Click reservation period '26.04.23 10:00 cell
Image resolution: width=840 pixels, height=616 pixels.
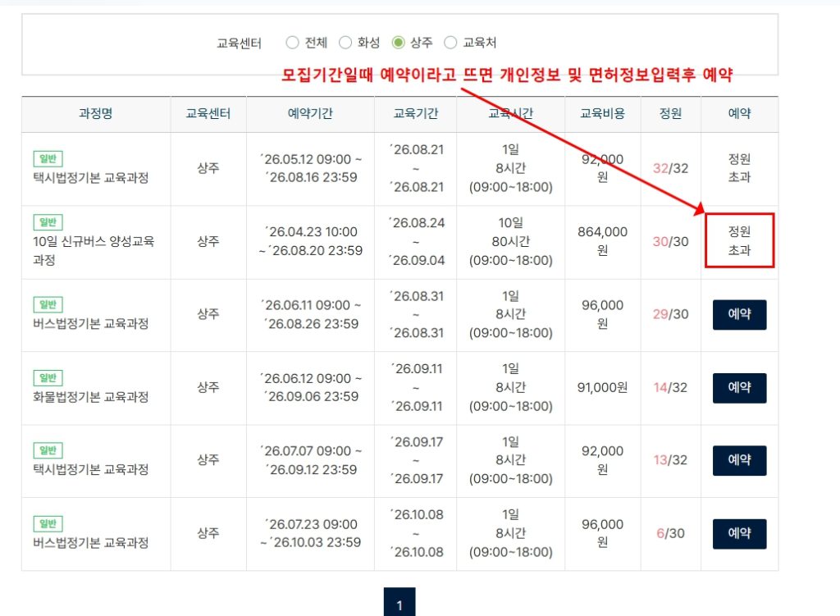coord(311,241)
